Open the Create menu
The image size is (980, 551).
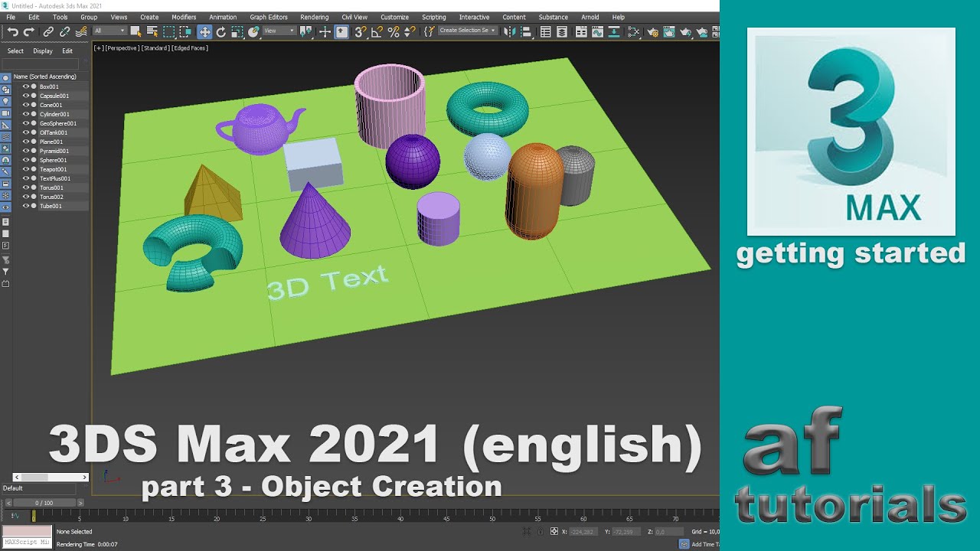[149, 17]
